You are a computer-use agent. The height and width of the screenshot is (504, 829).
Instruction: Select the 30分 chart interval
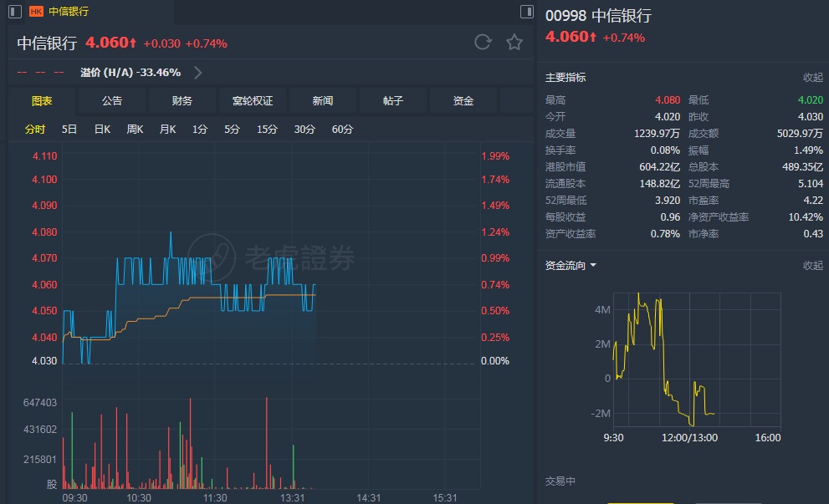point(304,130)
